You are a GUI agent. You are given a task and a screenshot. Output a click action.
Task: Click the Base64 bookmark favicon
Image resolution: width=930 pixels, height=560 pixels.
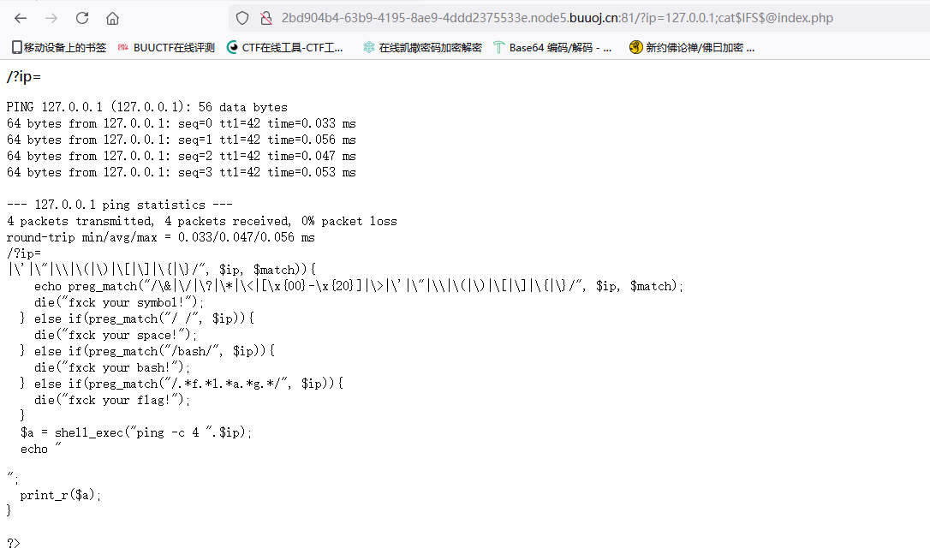tap(498, 47)
